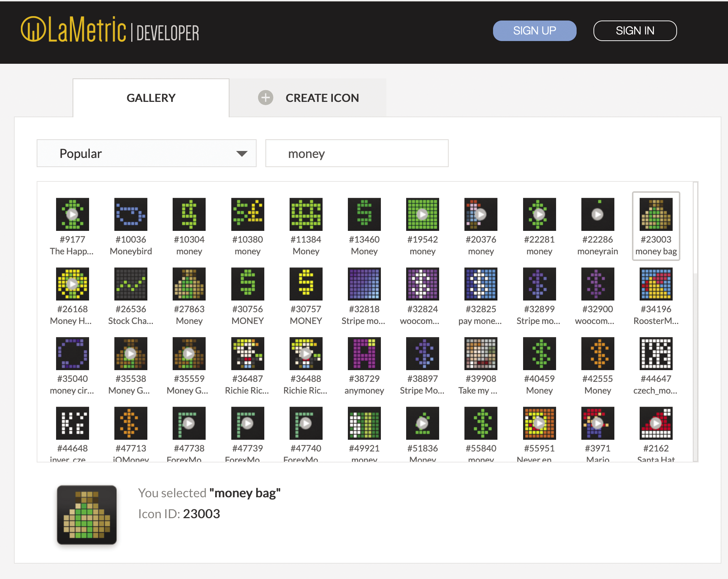Viewport: 728px width, 579px height.
Task: Select the czech_money icon #44647
Action: click(x=655, y=354)
